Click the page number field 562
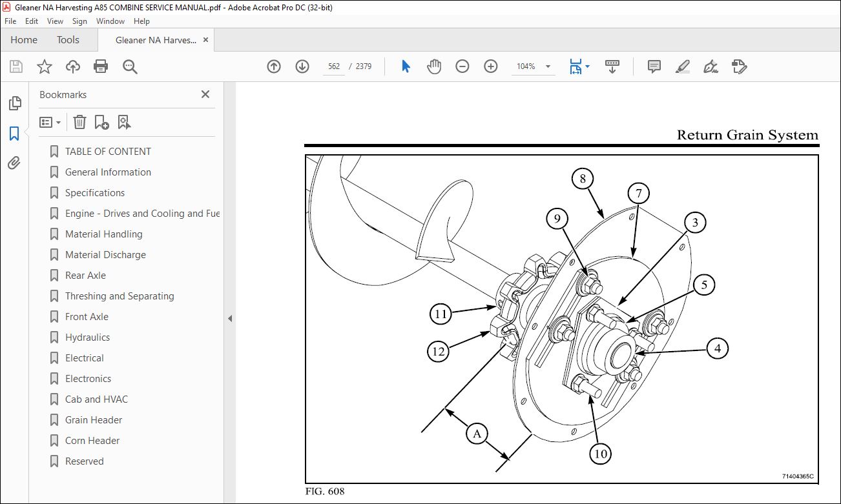The image size is (841, 504). tap(334, 66)
